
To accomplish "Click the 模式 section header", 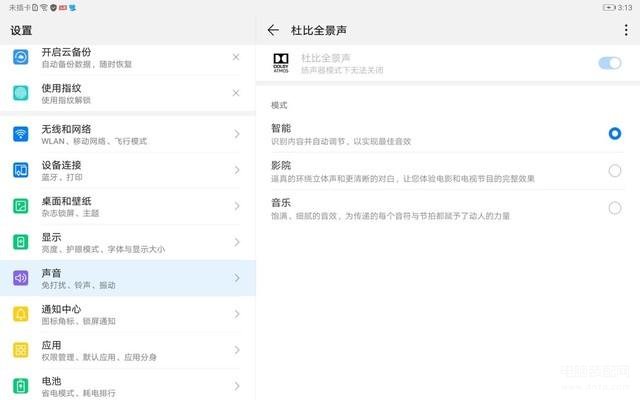I will 279,105.
